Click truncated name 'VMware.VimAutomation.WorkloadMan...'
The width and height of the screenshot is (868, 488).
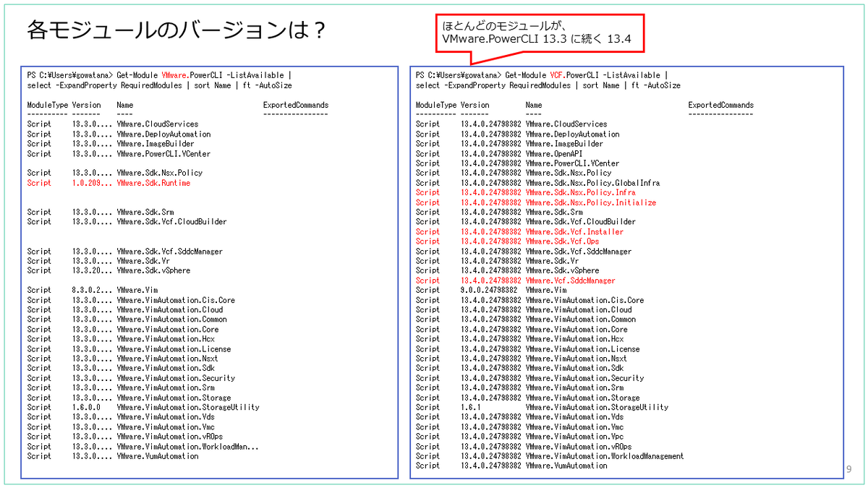187,446
